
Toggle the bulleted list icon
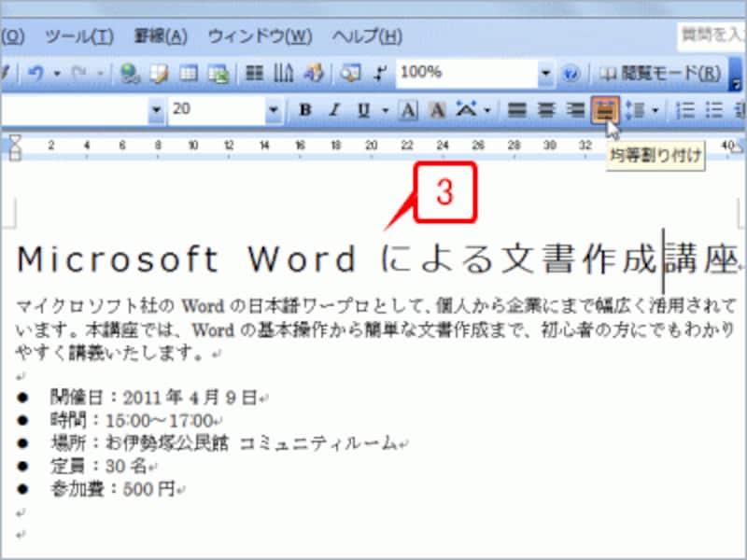(x=713, y=110)
